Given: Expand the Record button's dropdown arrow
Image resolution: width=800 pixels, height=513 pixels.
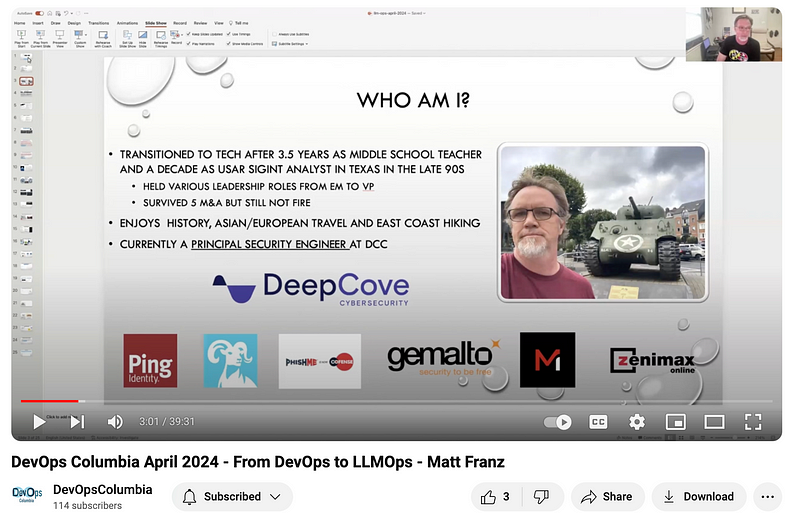Looking at the screenshot, I should [x=182, y=35].
